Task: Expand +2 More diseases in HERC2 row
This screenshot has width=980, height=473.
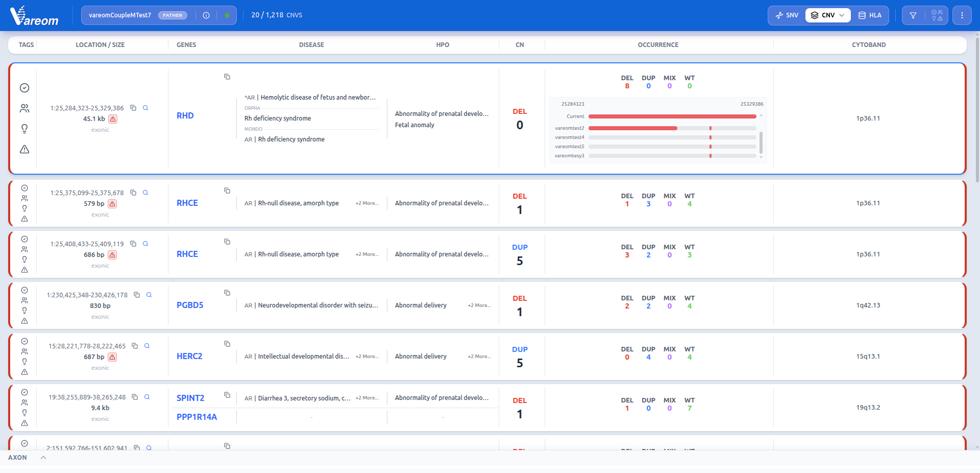Action: click(x=367, y=357)
